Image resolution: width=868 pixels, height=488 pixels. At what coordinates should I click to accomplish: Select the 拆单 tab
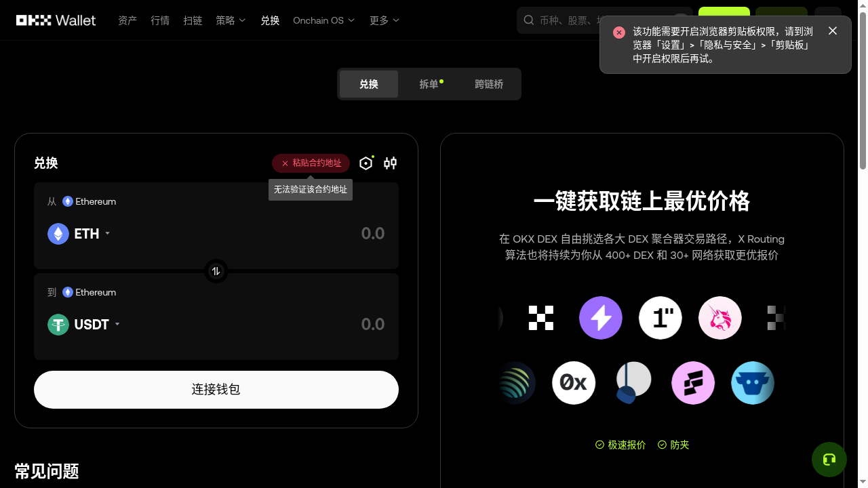tap(429, 84)
